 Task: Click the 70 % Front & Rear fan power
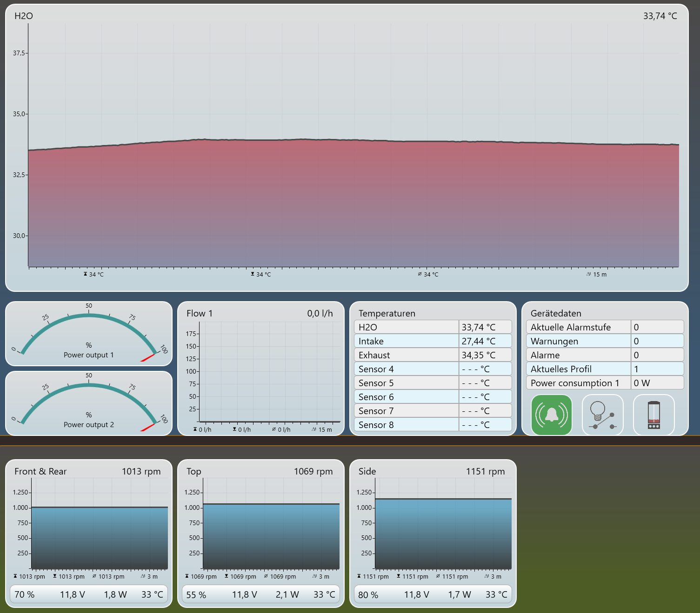25,594
